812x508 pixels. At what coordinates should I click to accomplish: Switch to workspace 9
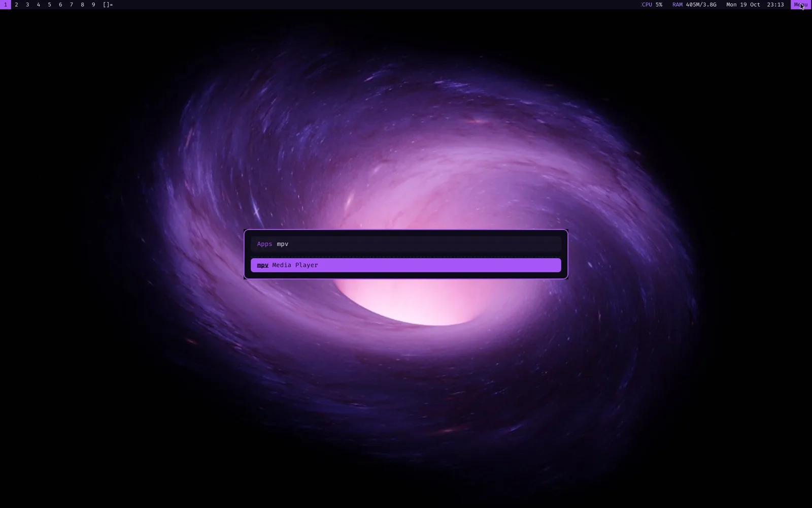(93, 5)
